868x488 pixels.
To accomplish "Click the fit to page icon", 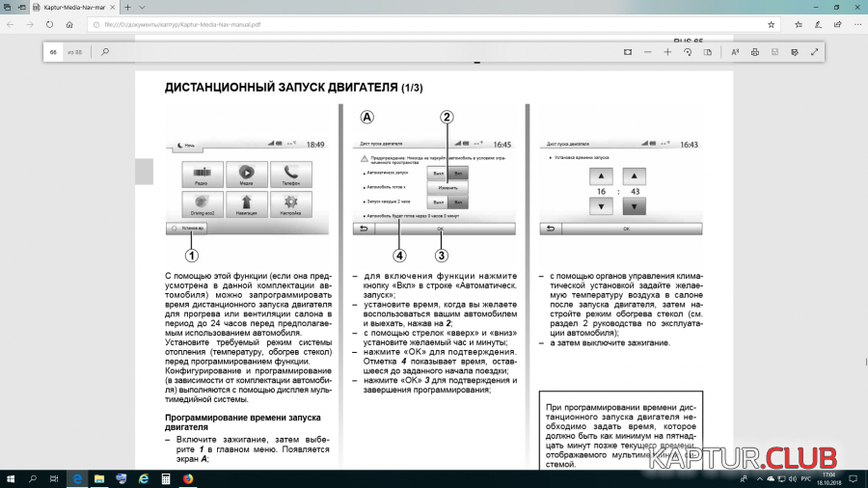I will coord(627,51).
